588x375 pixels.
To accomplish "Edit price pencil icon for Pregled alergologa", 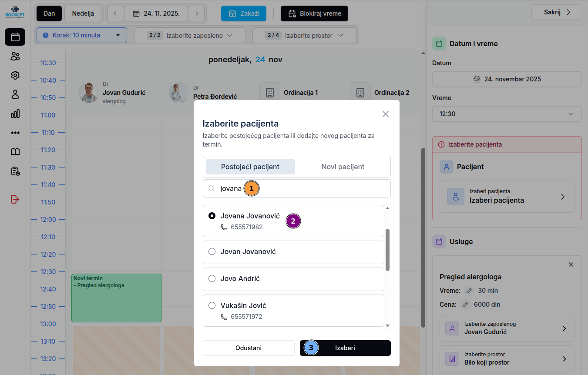I will tap(465, 305).
